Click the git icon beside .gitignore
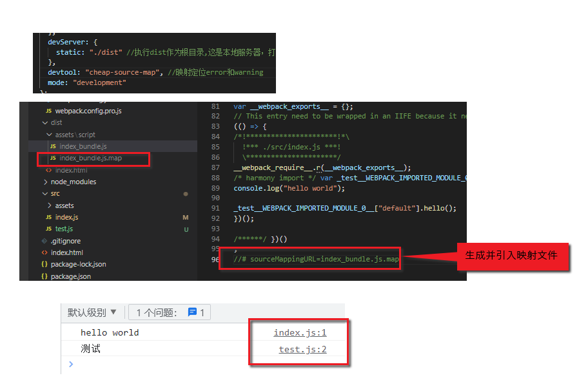Viewport: 588px width, 380px height. [44, 241]
